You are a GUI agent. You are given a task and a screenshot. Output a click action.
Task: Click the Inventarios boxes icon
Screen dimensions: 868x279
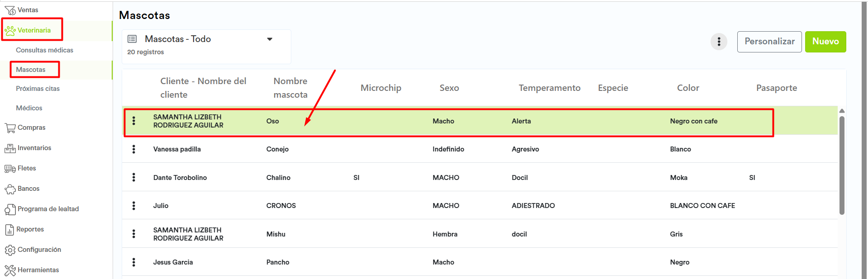click(x=9, y=148)
